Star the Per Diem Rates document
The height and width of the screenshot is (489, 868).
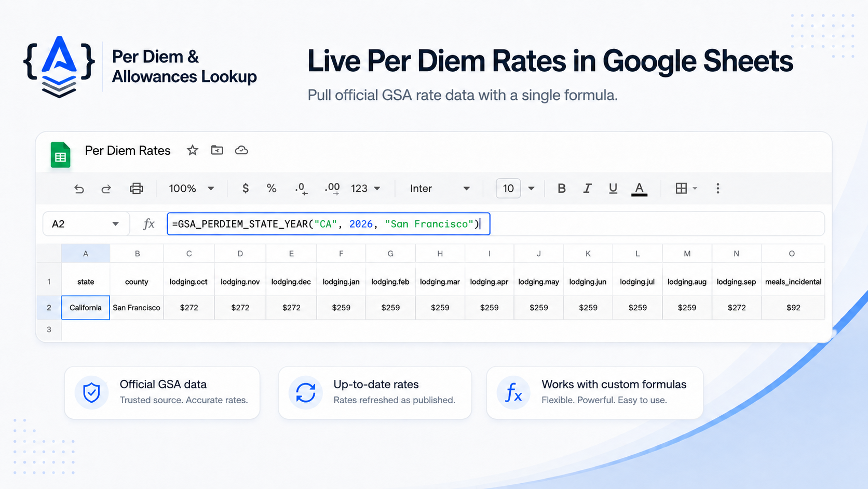click(193, 150)
